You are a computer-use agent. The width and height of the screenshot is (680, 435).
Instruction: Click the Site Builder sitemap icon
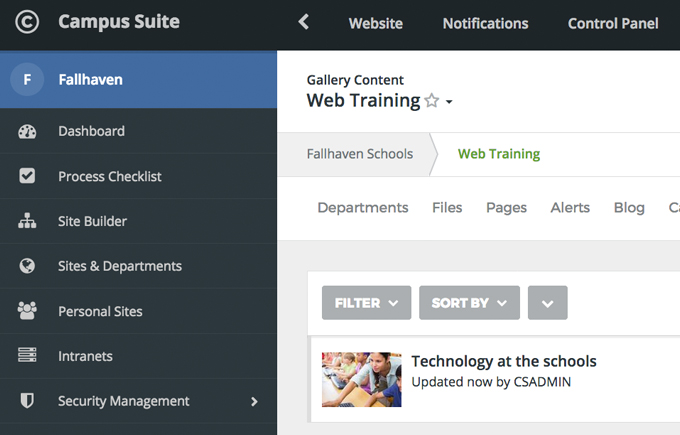coord(27,221)
